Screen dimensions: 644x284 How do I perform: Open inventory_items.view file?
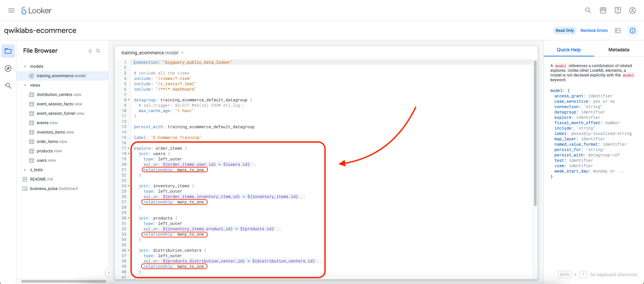pyautogui.click(x=55, y=132)
